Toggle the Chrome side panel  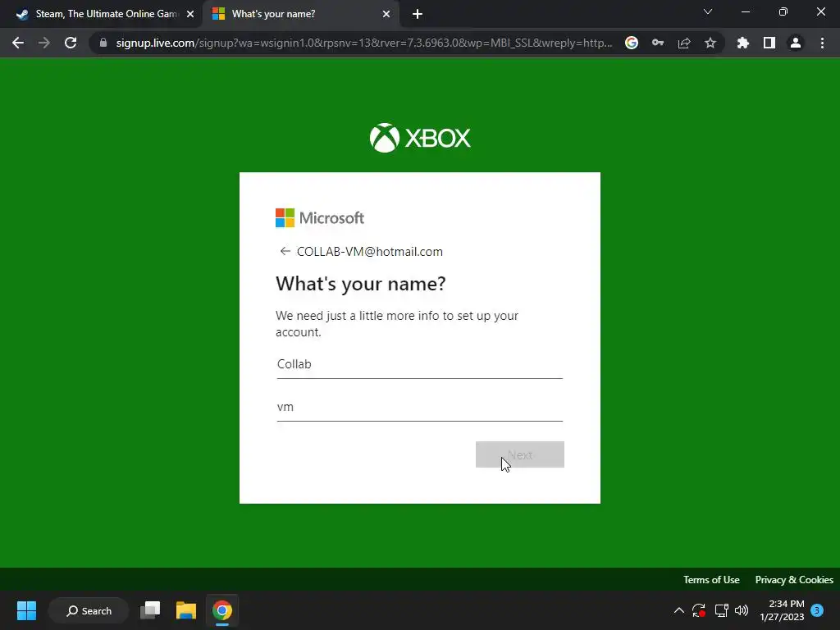click(769, 43)
